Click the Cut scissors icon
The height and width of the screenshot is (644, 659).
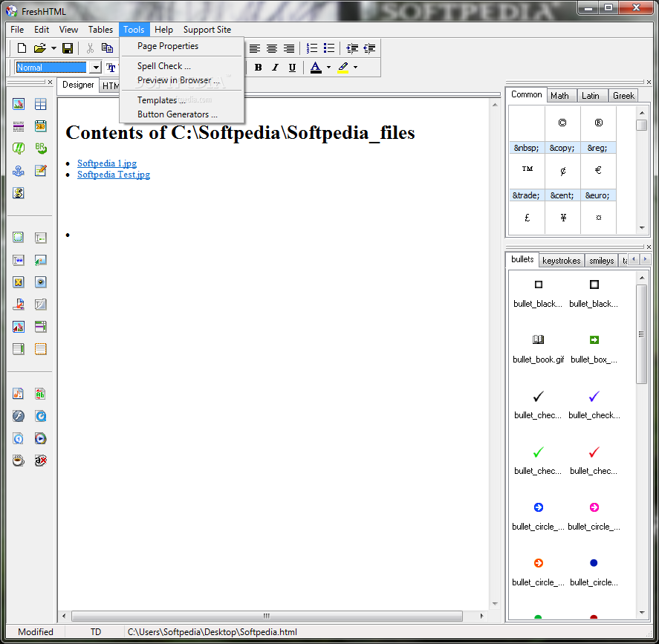90,48
